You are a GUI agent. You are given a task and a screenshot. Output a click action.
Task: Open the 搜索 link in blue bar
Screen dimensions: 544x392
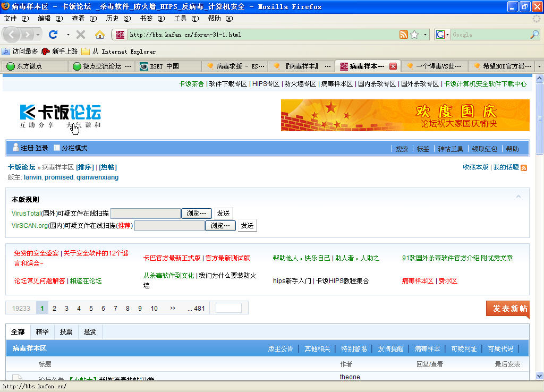pos(402,149)
